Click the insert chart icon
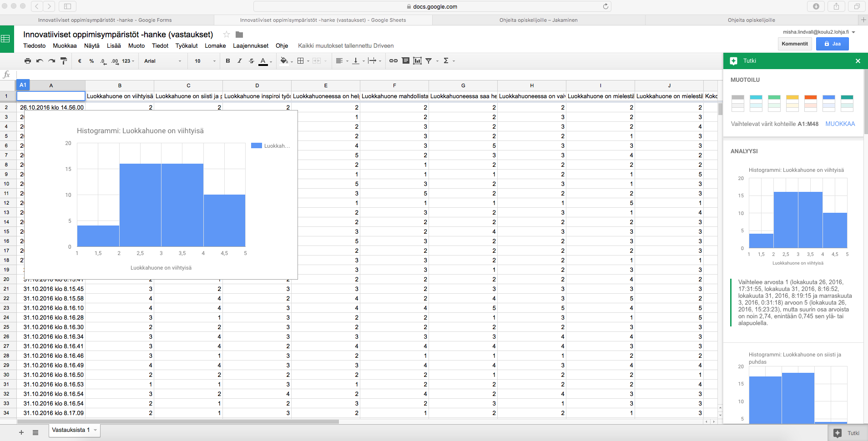The height and width of the screenshot is (441, 868). (417, 61)
